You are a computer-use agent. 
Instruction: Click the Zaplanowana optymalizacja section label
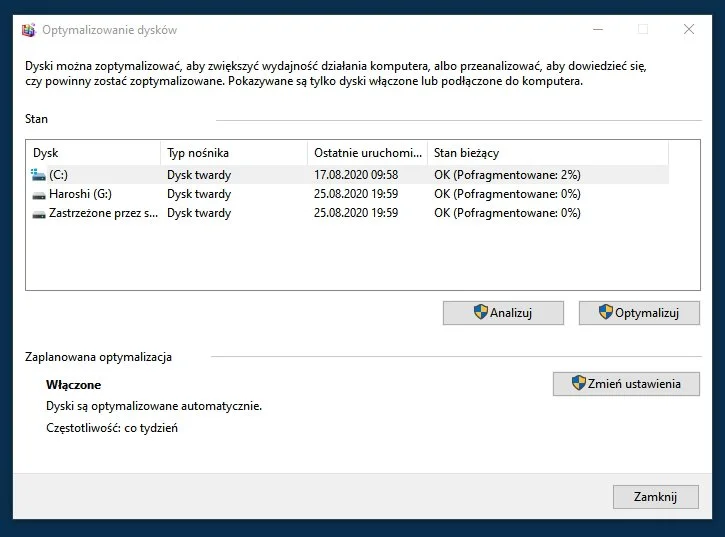98,357
